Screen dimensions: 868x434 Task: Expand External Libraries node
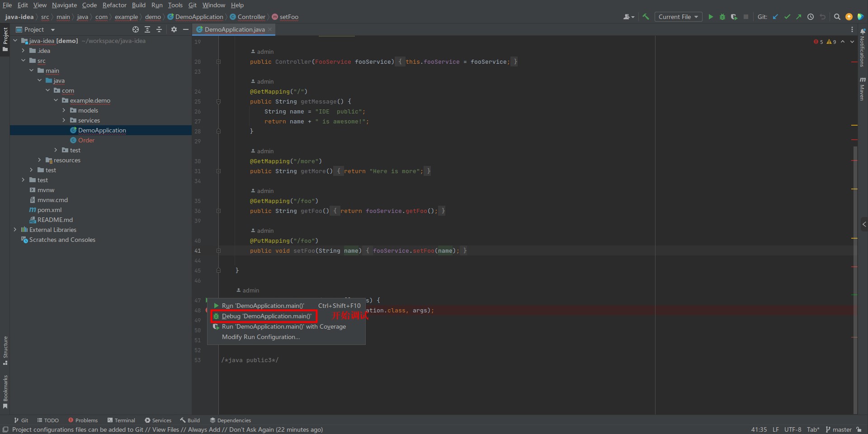(x=15, y=230)
